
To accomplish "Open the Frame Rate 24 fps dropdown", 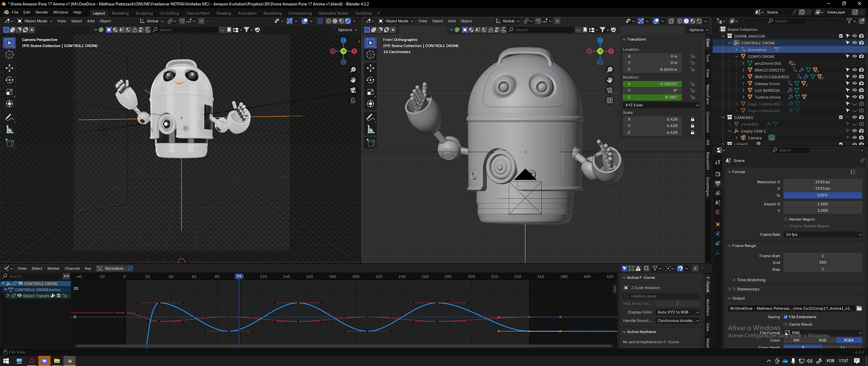I will click(x=823, y=235).
